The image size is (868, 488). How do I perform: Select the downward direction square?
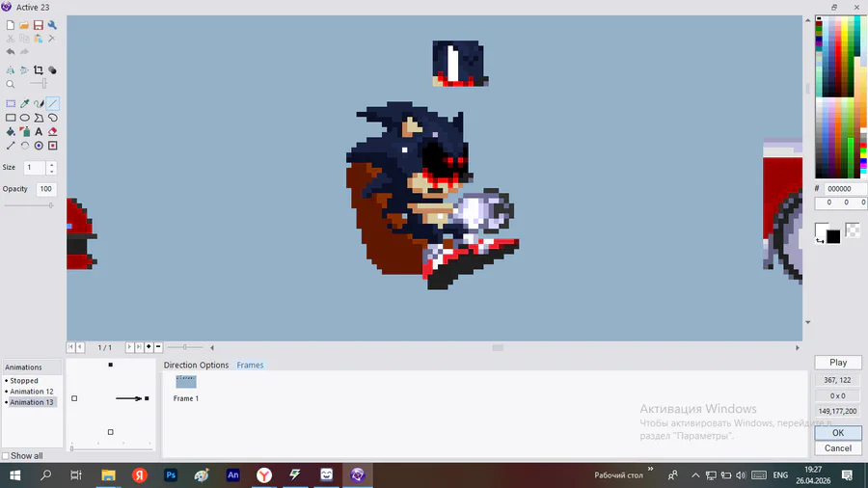(x=111, y=432)
